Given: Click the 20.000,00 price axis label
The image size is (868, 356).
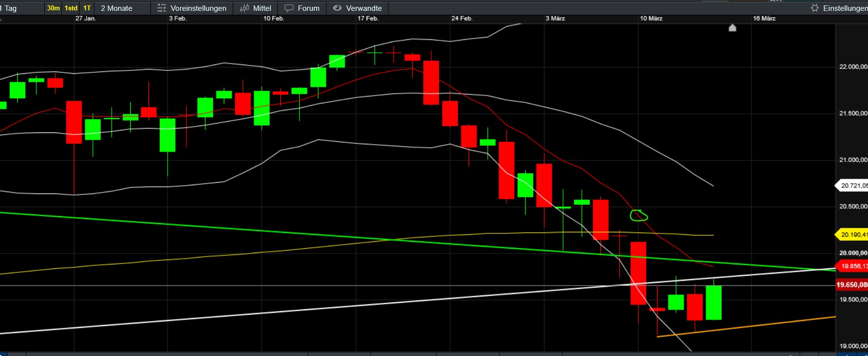Looking at the screenshot, I should [x=853, y=253].
